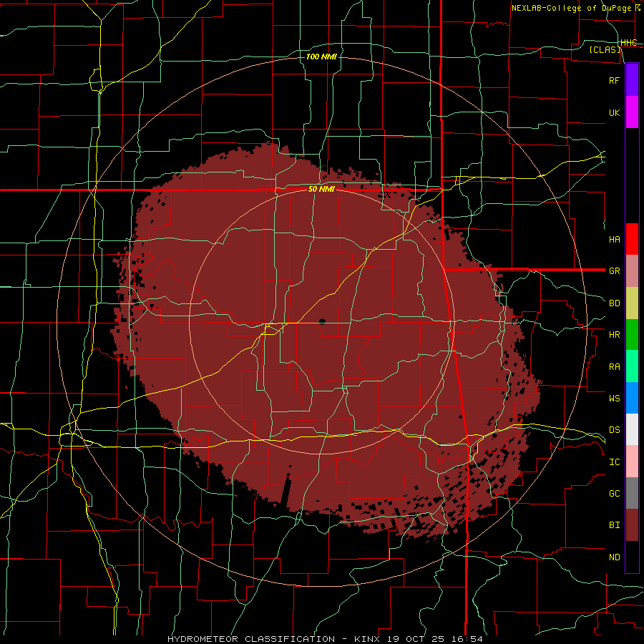Click the IC light pink legend swatch
This screenshot has height=644, width=644.
[x=632, y=462]
